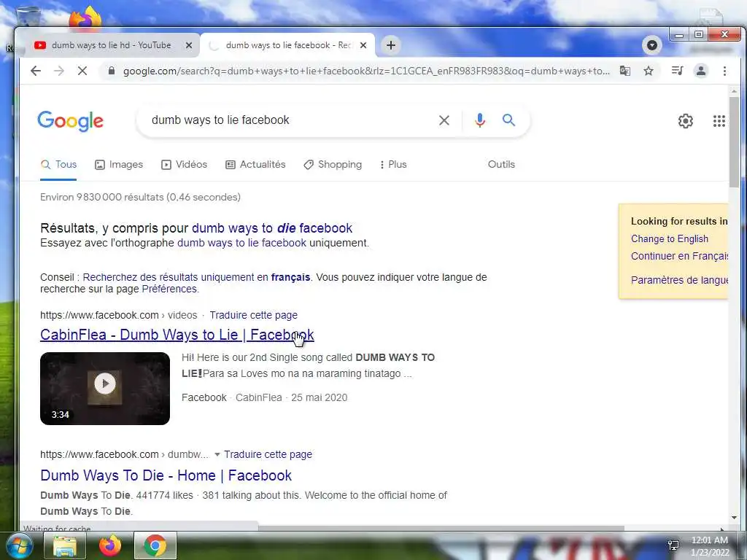Screen dimensions: 747x560
Task: Click the scrollbar down arrow
Action: 734,517
